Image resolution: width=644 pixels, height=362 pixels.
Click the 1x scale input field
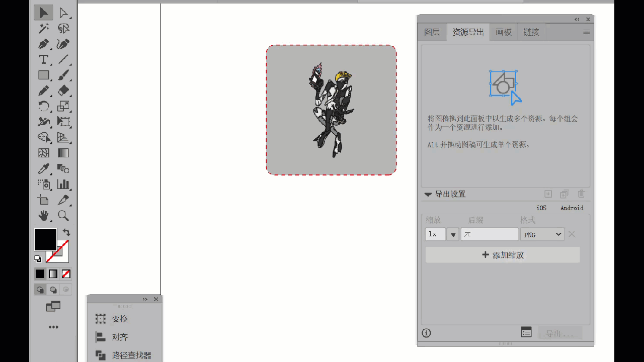click(x=435, y=234)
